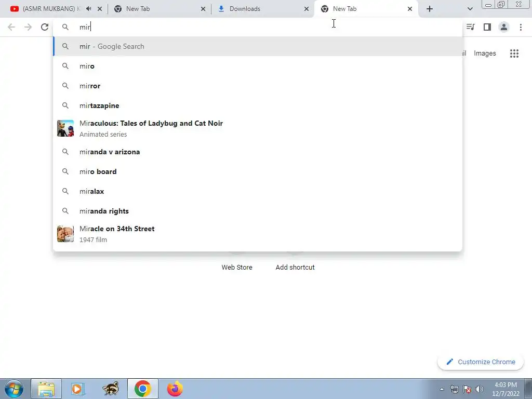The image size is (532, 399).
Task: Open the media controls icon
Action: tap(471, 27)
